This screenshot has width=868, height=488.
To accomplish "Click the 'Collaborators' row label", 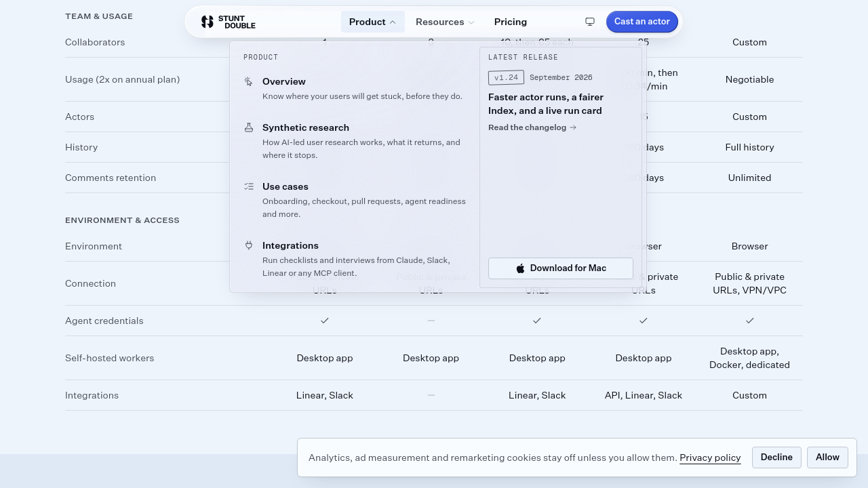I will (x=95, y=42).
